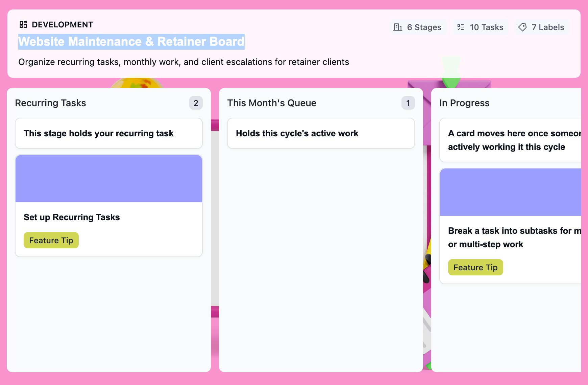This screenshot has width=588, height=385.
Task: Click the This Month's Queue count badge 1
Action: tap(408, 103)
